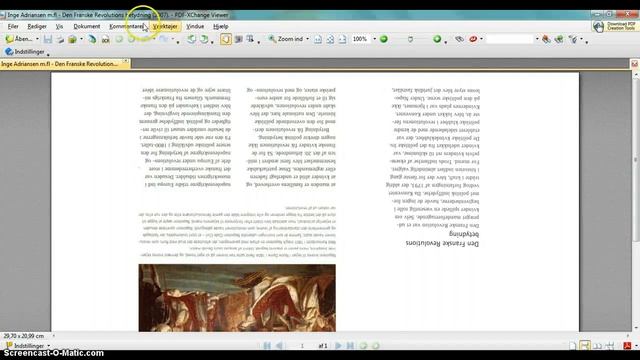Click the Print icon
640x360 pixels.
pyautogui.click(x=60, y=39)
